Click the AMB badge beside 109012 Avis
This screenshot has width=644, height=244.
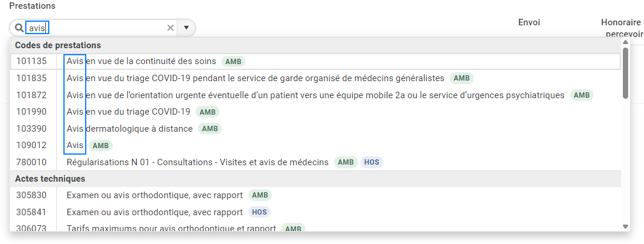click(100, 145)
